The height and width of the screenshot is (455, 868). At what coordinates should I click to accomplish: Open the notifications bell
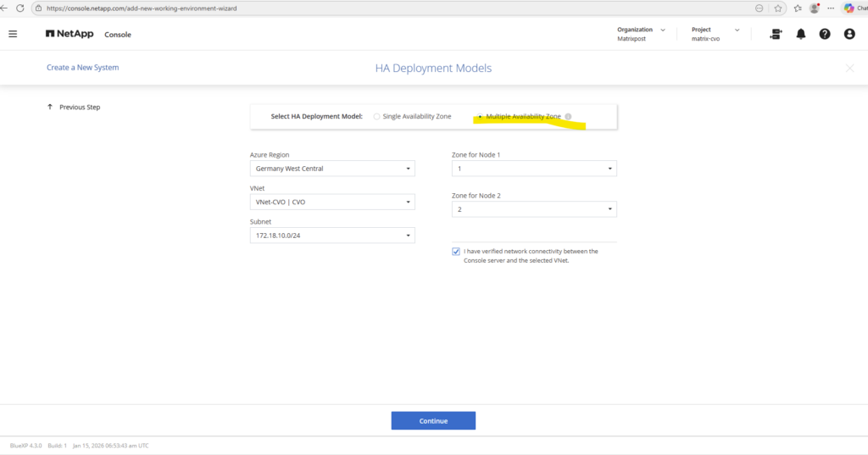tap(800, 34)
